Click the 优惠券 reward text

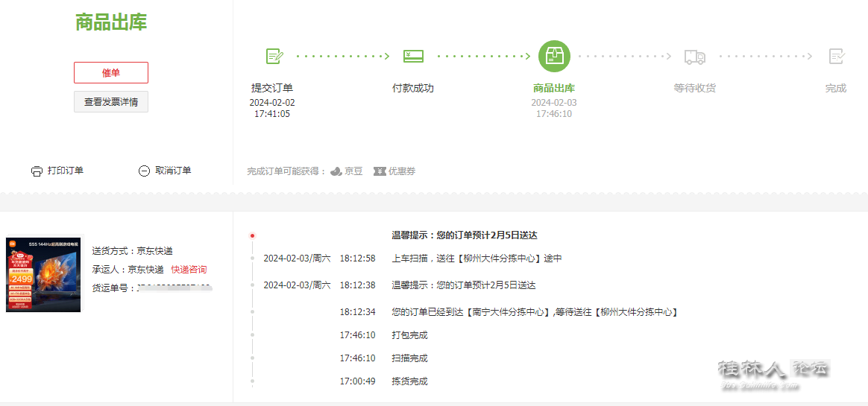402,171
